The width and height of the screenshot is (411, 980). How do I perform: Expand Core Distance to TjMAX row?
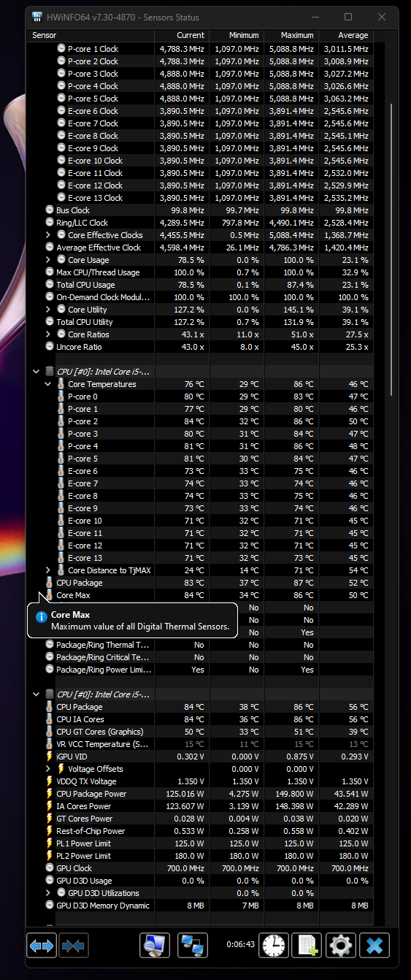[x=48, y=570]
